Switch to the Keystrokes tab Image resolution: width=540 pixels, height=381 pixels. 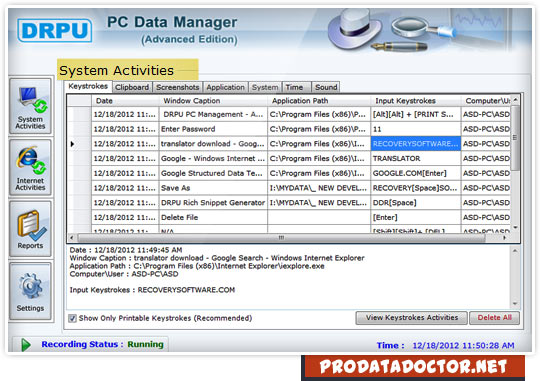[x=88, y=86]
